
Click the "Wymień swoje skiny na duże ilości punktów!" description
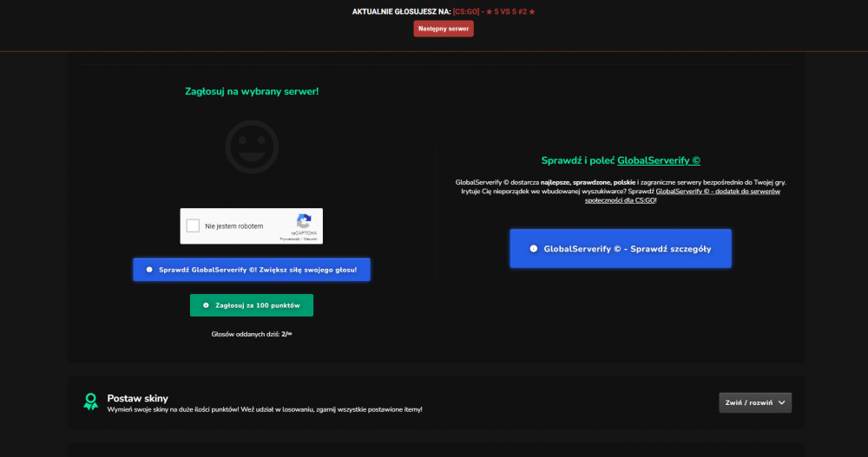pos(265,409)
